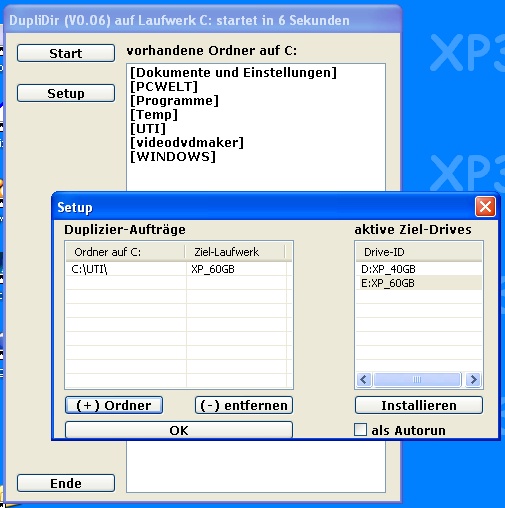
Task: Open Setup from the main window
Action: click(66, 93)
